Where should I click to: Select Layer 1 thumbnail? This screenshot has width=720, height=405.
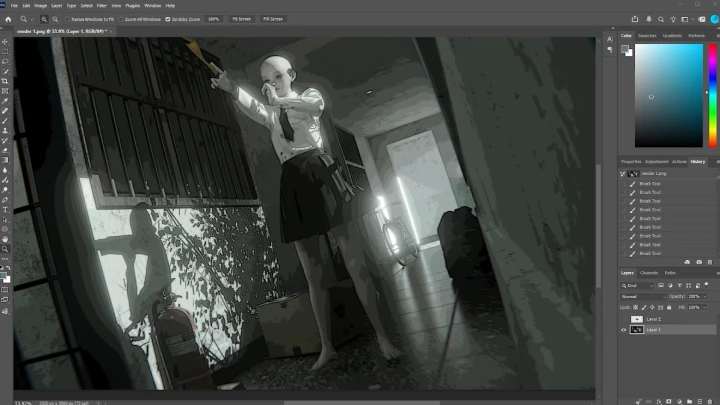(637, 330)
